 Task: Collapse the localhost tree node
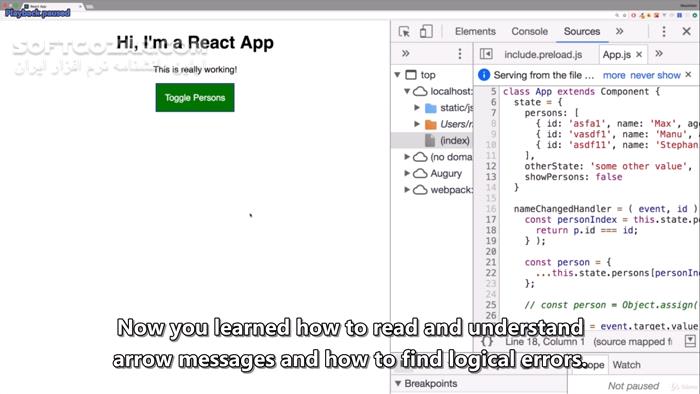[x=407, y=91]
